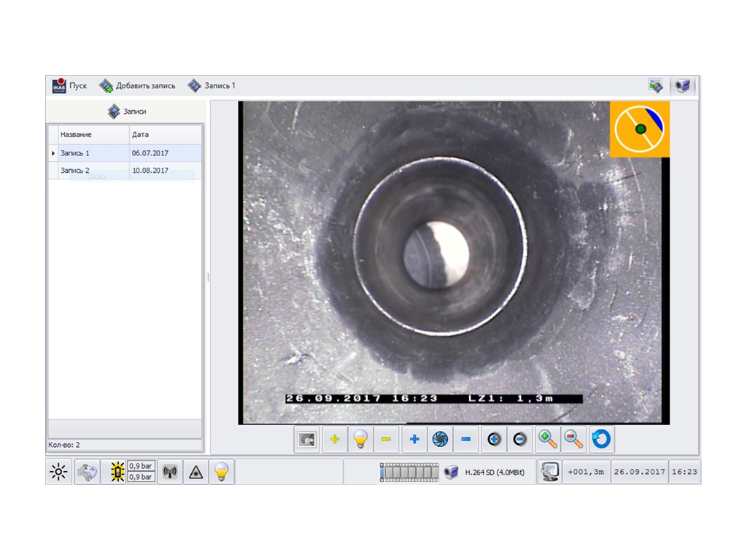Viewport: 747px width, 560px height.
Task: Click the orange camera orientation indicator
Action: click(639, 129)
